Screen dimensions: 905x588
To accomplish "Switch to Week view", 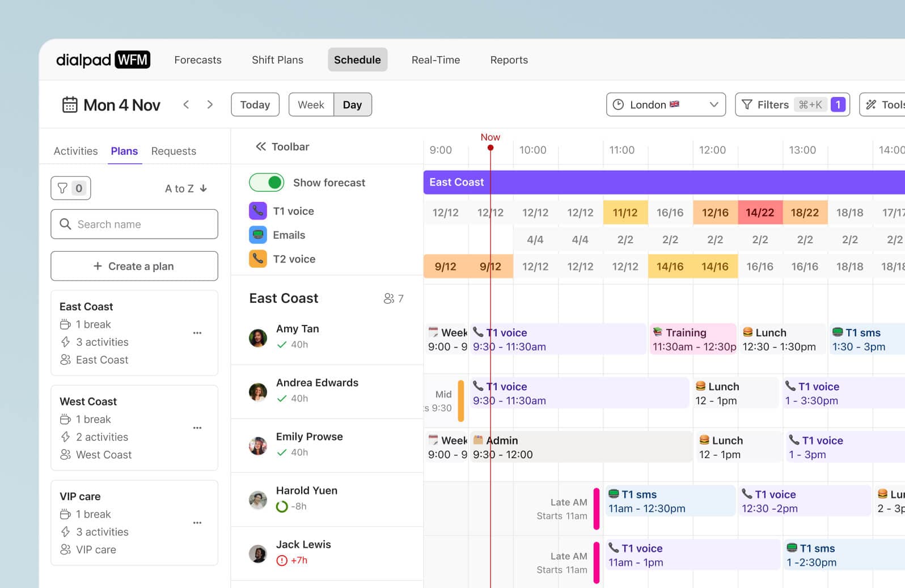I will [x=311, y=105].
